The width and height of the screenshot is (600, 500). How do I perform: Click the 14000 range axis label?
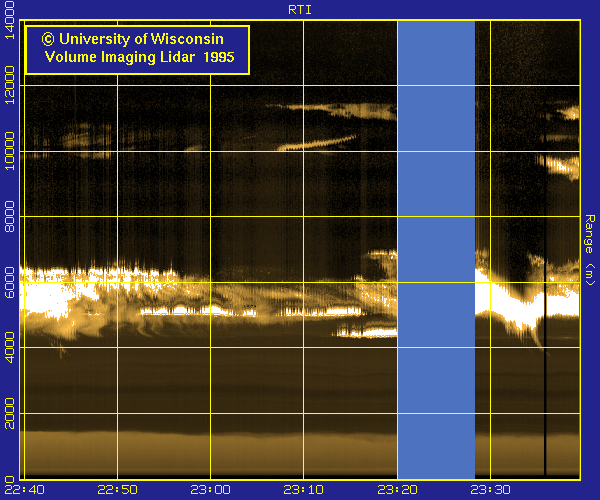click(x=9, y=20)
